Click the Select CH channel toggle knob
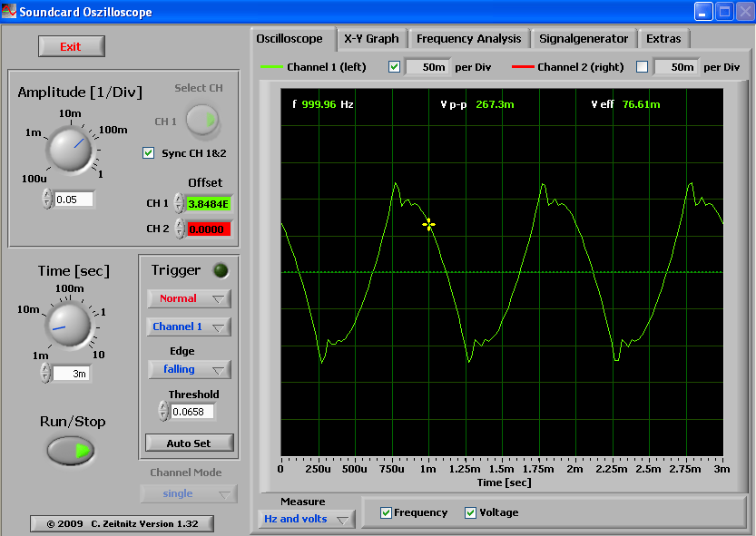The width and height of the screenshot is (756, 536). coord(202,120)
